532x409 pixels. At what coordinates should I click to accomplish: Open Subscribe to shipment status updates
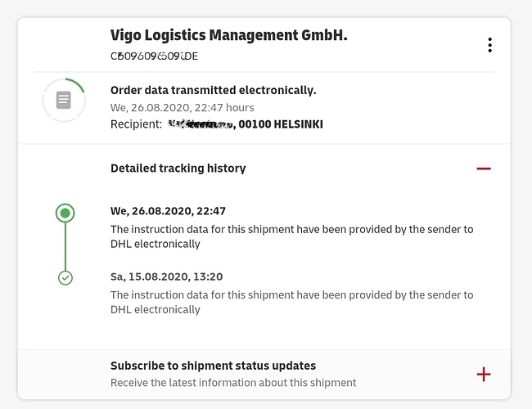213,366
